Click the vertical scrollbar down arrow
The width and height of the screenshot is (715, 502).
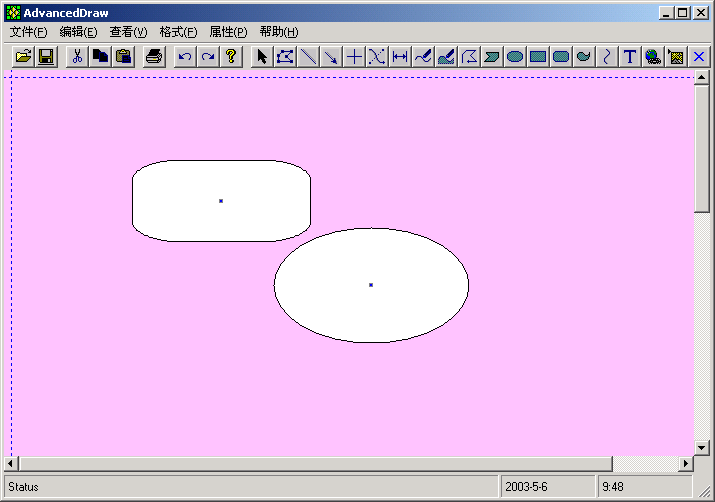coord(702,448)
